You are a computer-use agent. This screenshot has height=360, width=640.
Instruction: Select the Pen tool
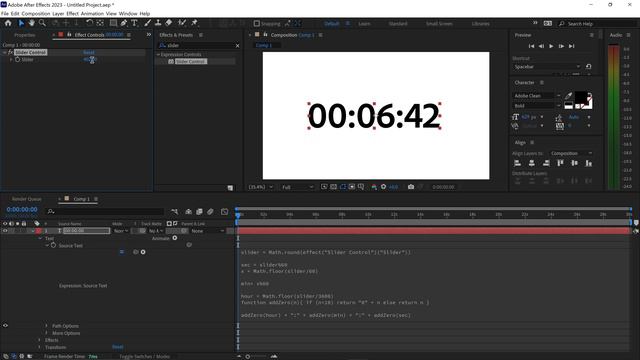tap(124, 23)
